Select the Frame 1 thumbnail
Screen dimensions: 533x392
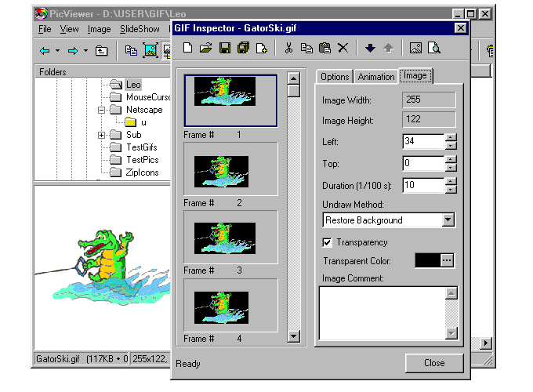tap(230, 100)
